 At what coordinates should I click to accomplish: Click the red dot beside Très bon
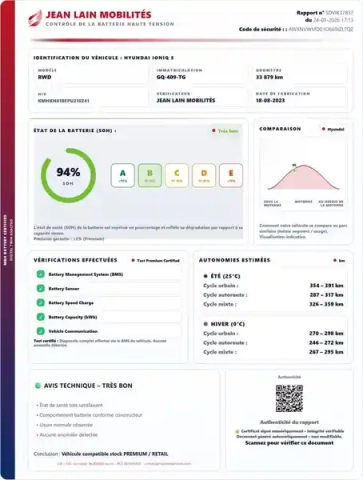coord(214,131)
